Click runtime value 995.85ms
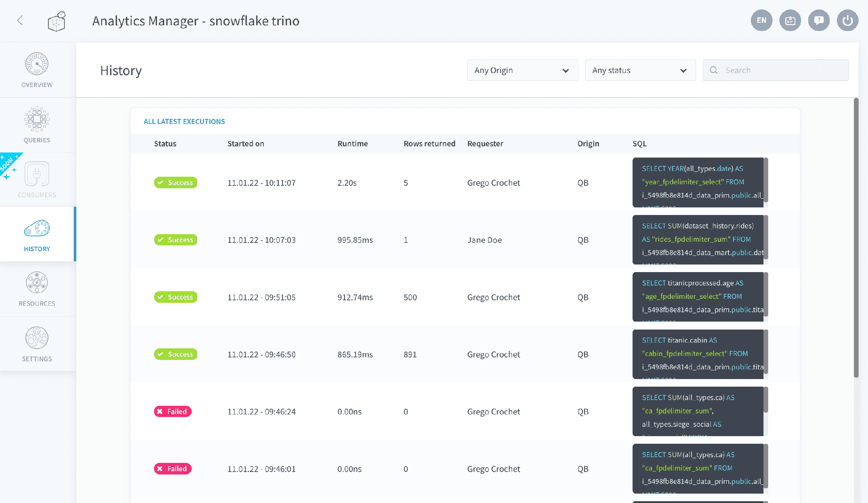The height and width of the screenshot is (503, 868). pos(355,240)
